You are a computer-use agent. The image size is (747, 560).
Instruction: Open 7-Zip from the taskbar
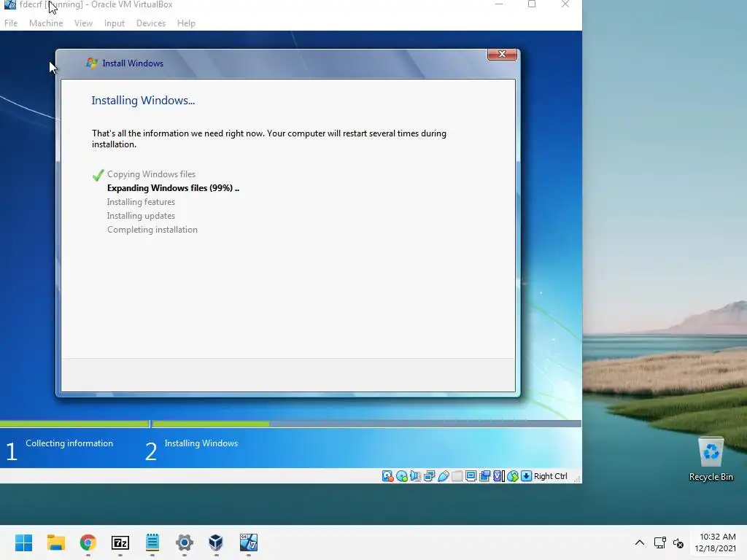tap(120, 542)
